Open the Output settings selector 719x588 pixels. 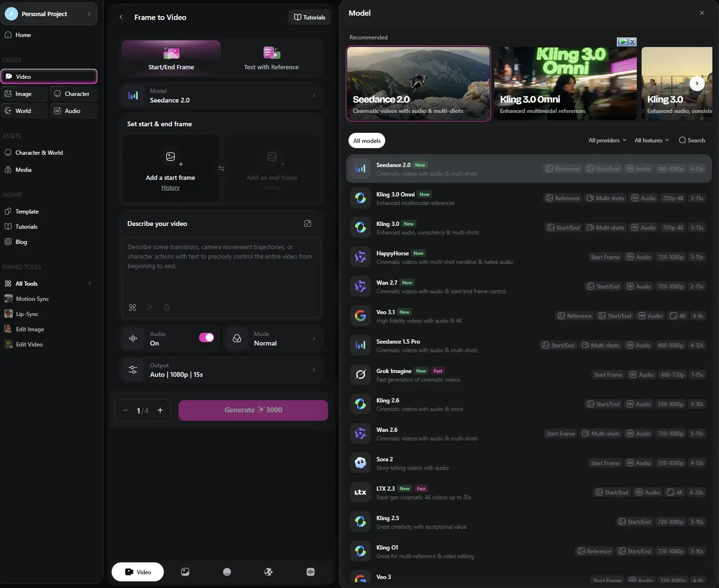(222, 370)
